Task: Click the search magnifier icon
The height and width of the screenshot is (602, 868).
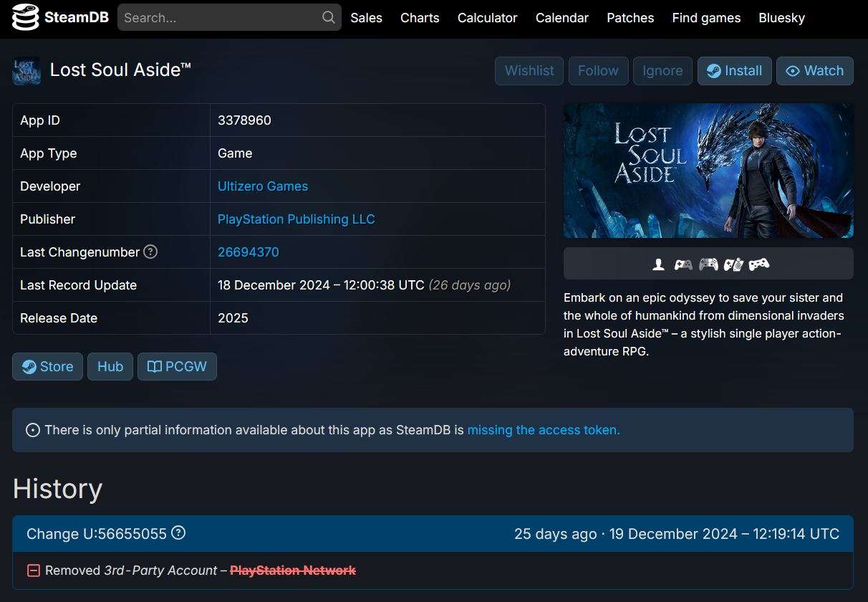Action: coord(329,17)
